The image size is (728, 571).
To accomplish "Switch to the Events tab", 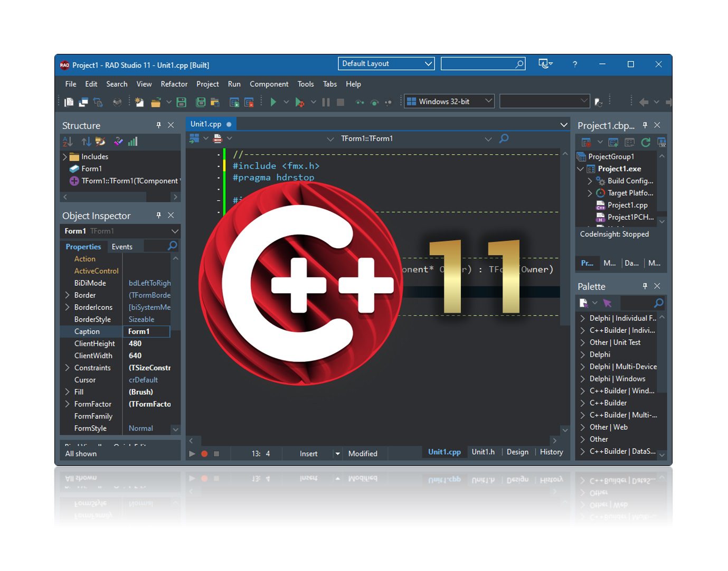I will coord(122,247).
